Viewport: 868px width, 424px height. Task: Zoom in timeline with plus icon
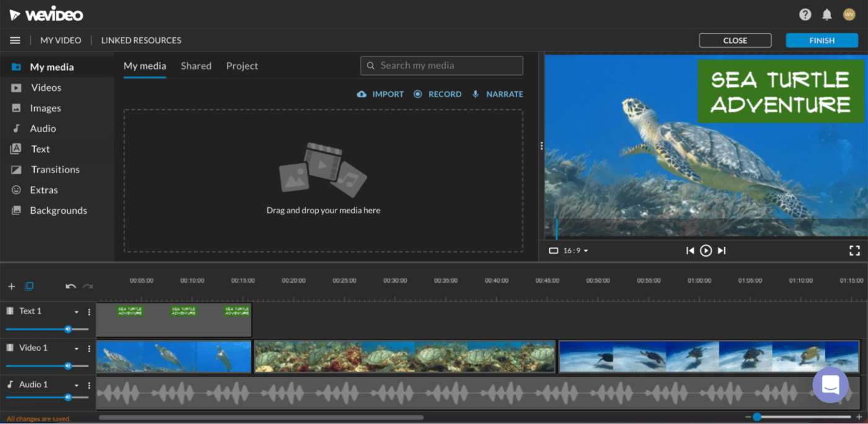(859, 417)
